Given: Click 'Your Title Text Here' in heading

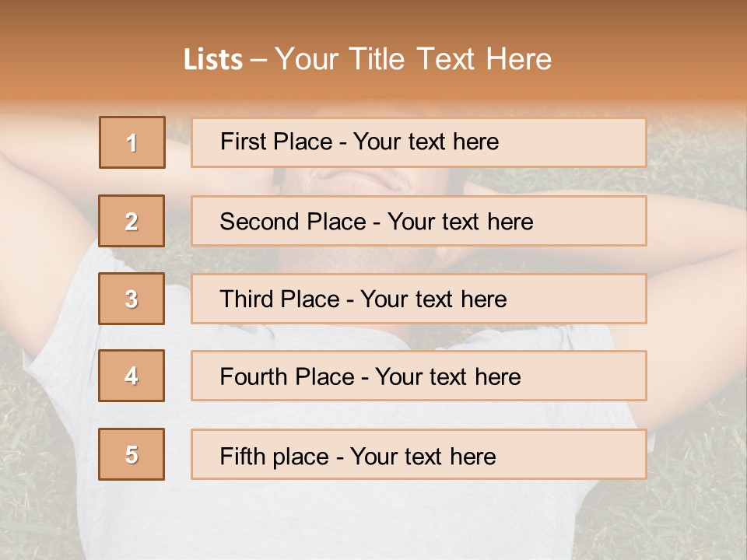Looking at the screenshot, I should (413, 59).
